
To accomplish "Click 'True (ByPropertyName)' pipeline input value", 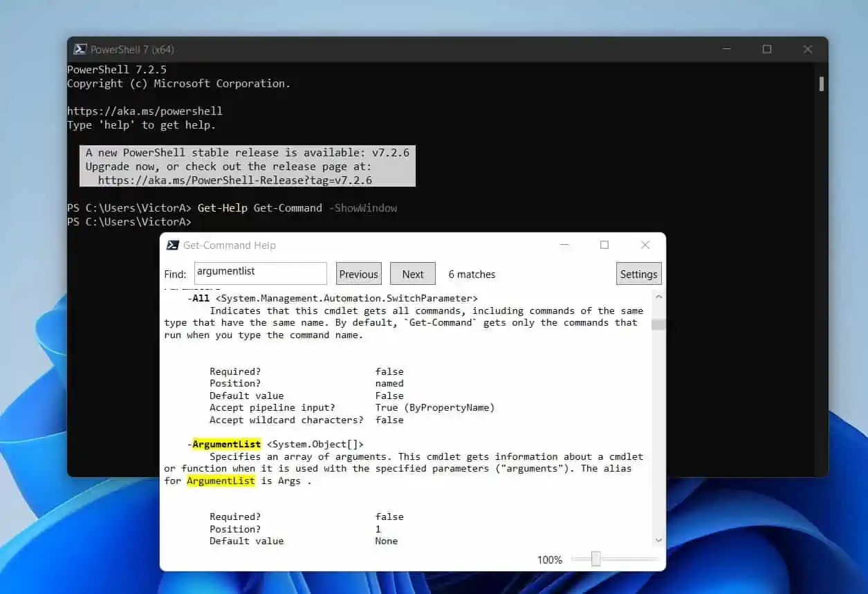I will pyautogui.click(x=435, y=407).
